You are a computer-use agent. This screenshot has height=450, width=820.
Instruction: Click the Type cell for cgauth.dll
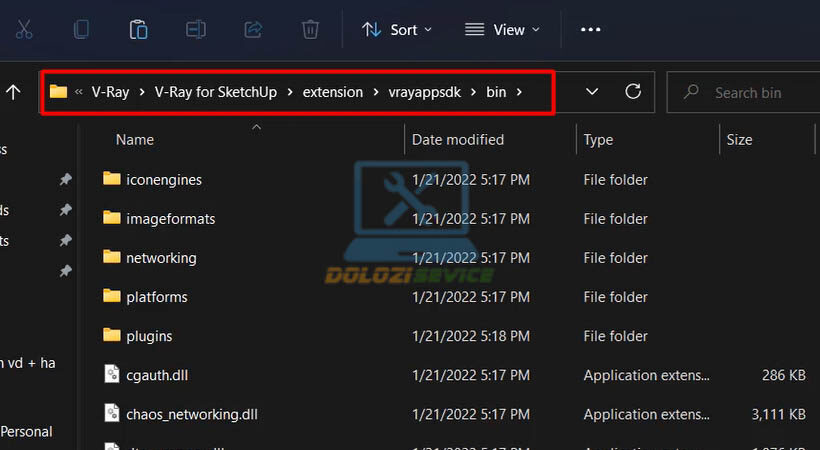click(646, 375)
